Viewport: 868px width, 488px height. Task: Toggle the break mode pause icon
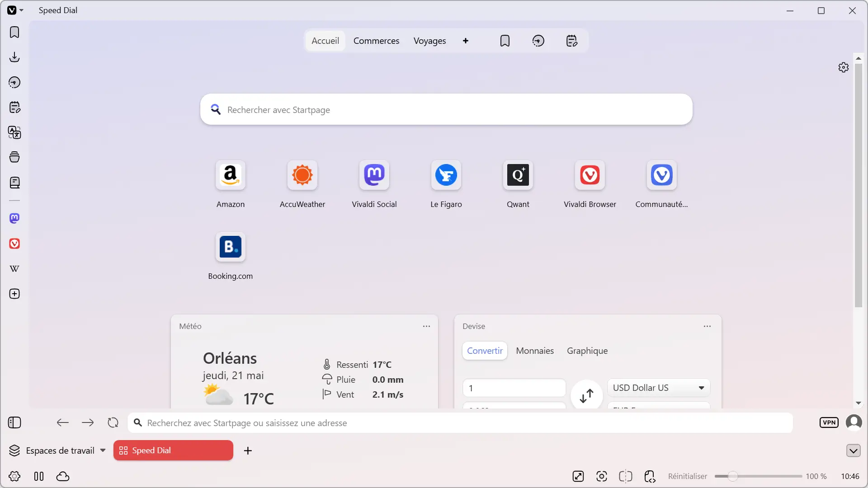pyautogui.click(x=39, y=476)
